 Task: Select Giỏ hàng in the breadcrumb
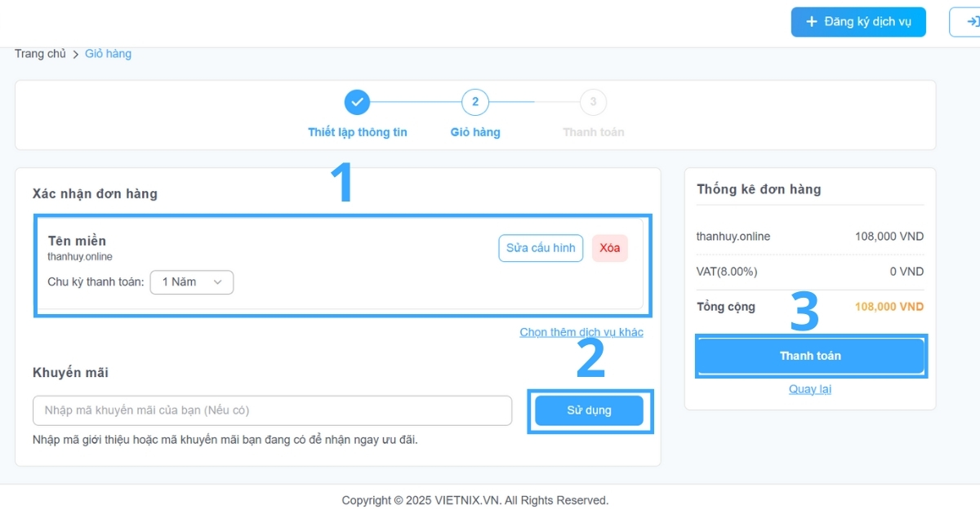coord(108,53)
